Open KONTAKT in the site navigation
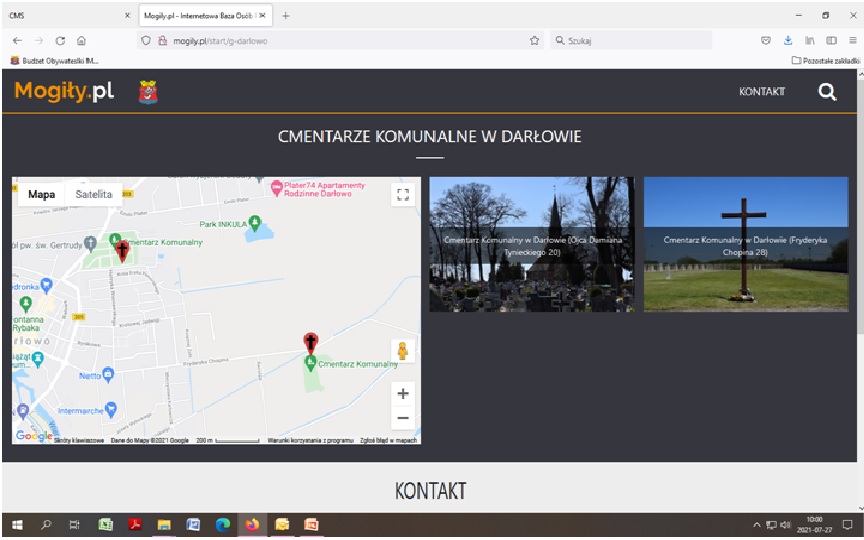The image size is (864, 540). click(762, 92)
